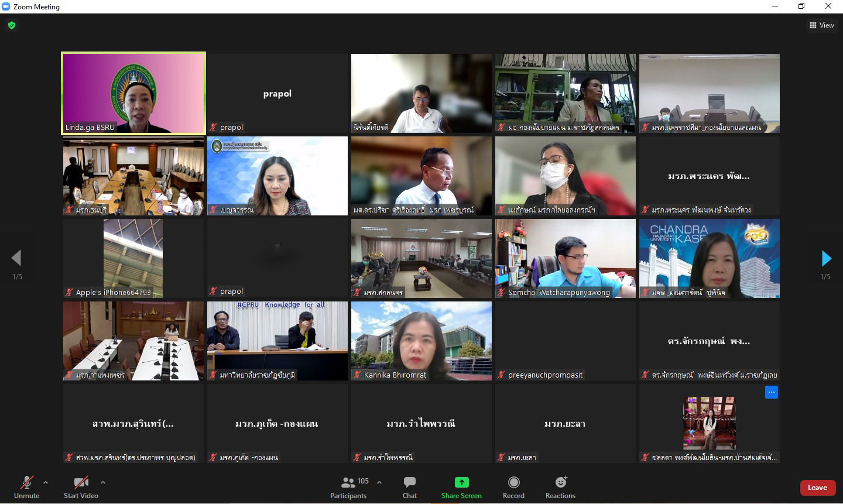Open the Chat panel
The image size is (843, 504).
pos(410,487)
